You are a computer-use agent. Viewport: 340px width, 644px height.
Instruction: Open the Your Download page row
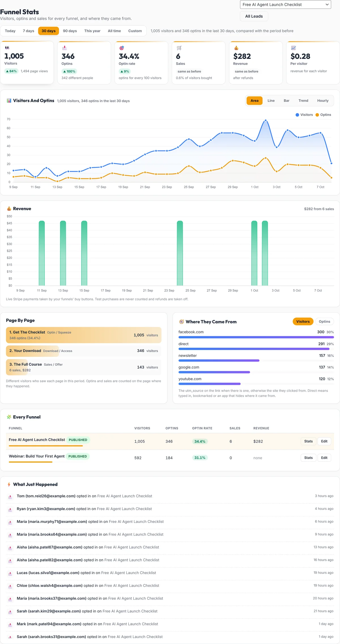84,351
